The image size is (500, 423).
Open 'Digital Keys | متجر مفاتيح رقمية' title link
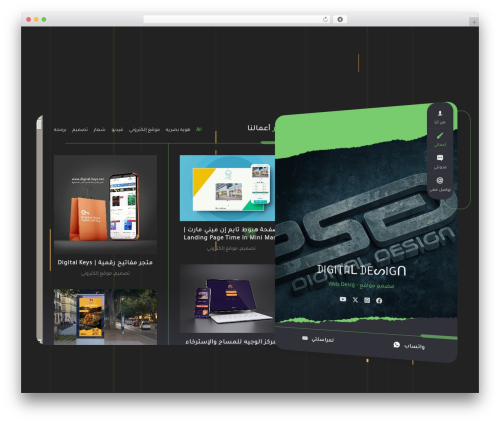(x=105, y=263)
